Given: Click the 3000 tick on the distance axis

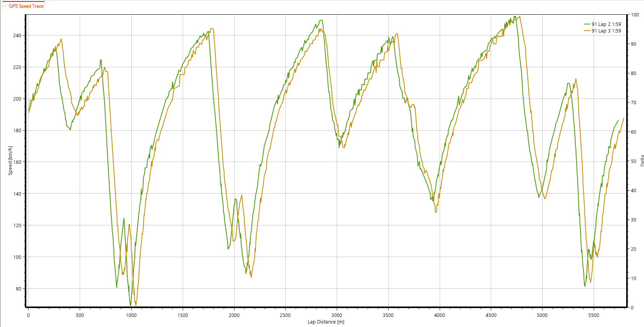Looking at the screenshot, I should (x=337, y=315).
